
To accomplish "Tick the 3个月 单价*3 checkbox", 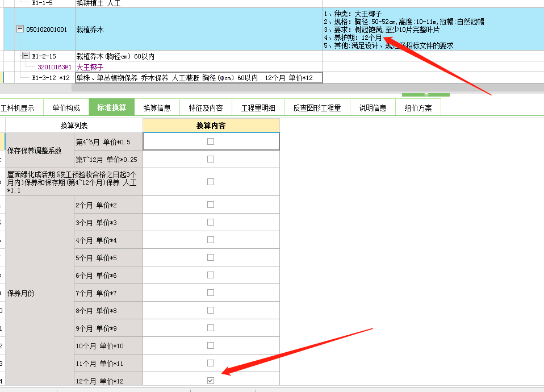I will tap(211, 223).
